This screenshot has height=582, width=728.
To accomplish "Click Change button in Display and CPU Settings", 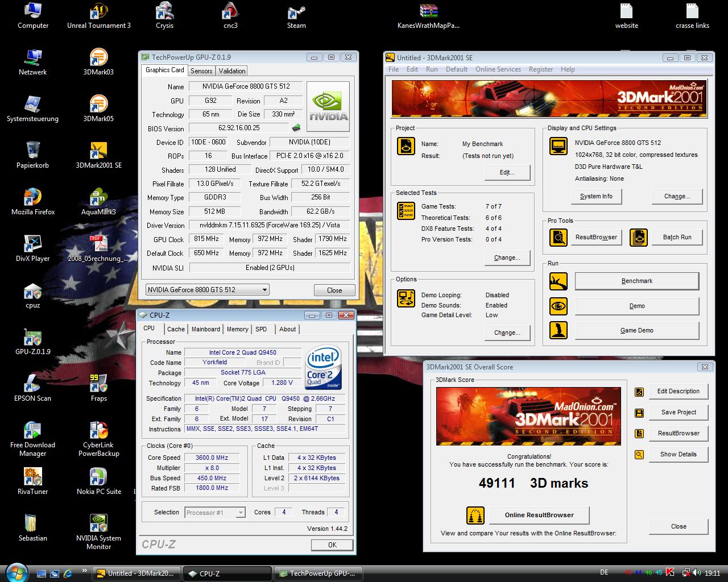I will (x=677, y=196).
